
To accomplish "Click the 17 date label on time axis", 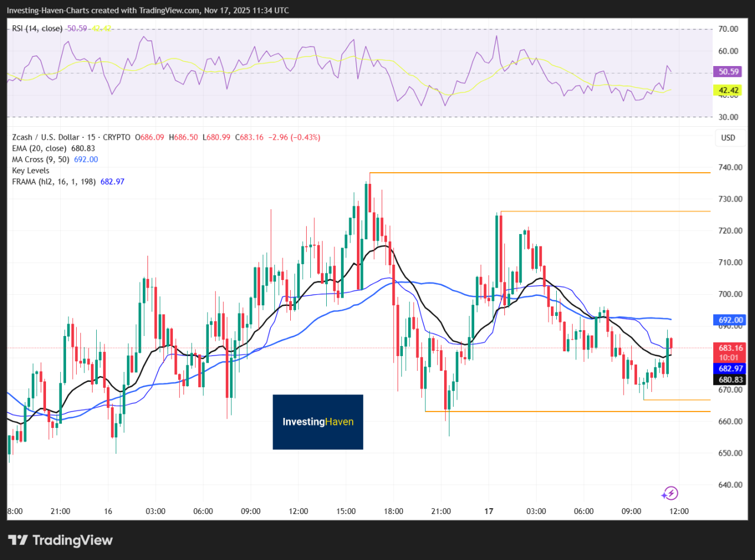I will 489,511.
